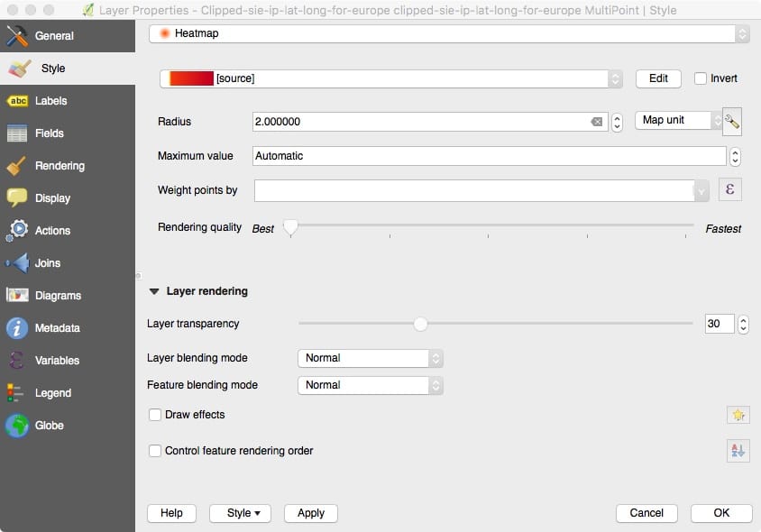
Task: Click the Edit button for the color ramp
Action: [x=658, y=78]
